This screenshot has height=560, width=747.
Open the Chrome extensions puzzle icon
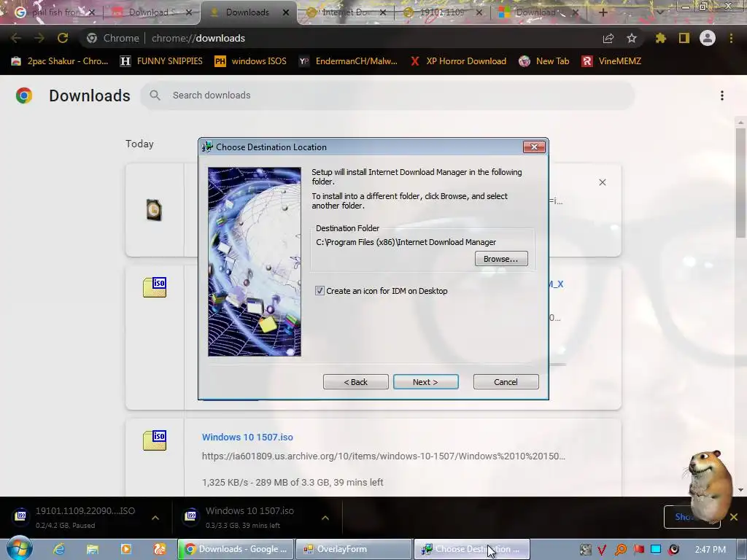pyautogui.click(x=660, y=38)
